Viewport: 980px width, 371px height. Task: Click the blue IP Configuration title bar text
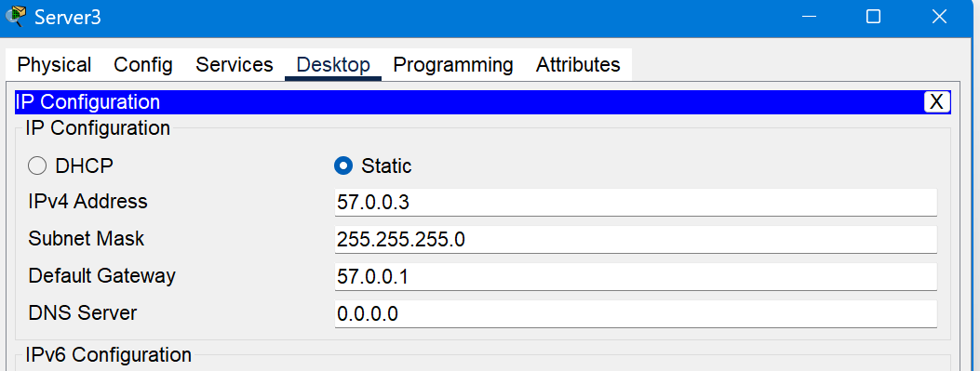[87, 101]
